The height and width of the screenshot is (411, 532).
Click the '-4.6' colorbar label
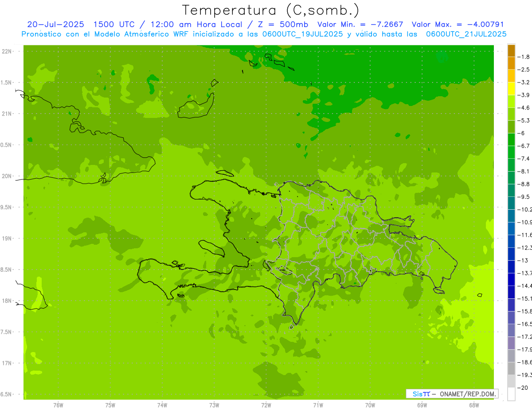tap(524, 108)
